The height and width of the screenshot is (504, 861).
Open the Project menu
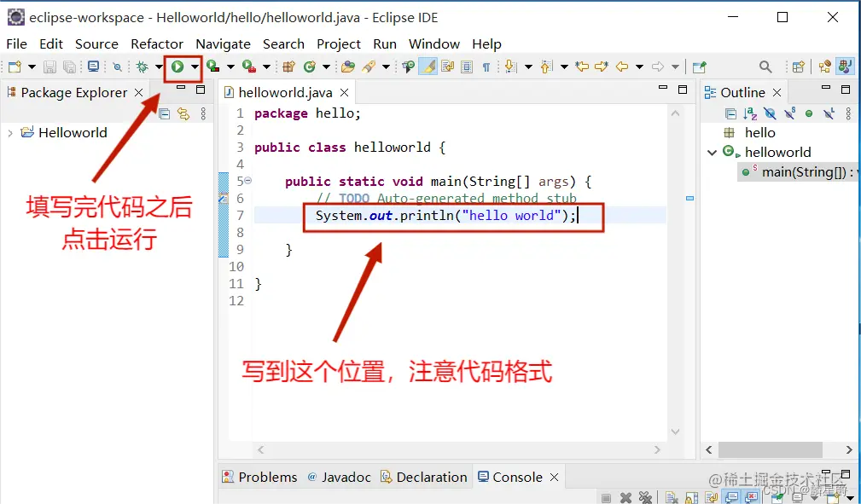point(339,44)
